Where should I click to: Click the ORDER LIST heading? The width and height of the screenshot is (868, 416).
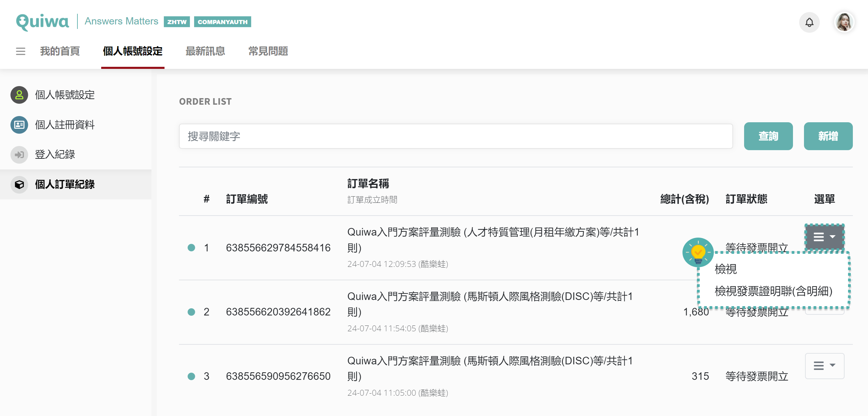pos(205,102)
